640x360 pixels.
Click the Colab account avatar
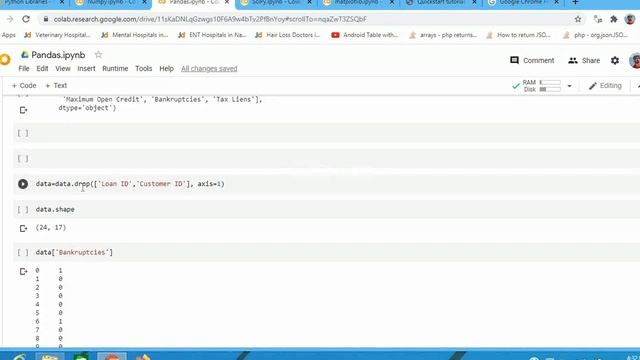[635, 60]
